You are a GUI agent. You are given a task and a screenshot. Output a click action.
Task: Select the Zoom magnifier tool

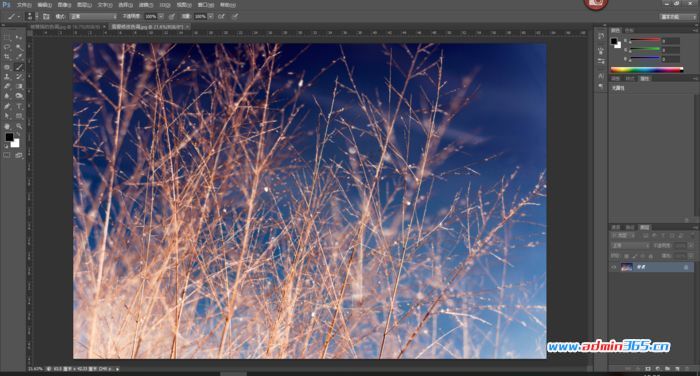coord(19,126)
